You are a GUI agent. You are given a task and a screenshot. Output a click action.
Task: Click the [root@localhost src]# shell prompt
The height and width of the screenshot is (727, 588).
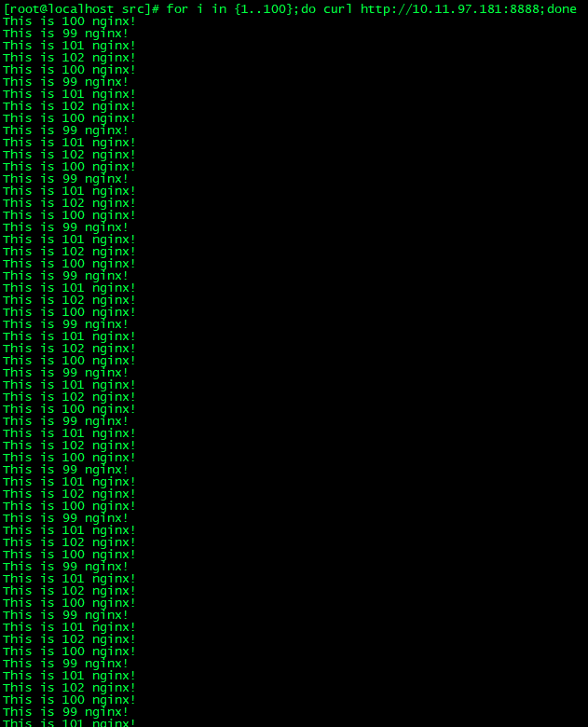tap(81, 8)
